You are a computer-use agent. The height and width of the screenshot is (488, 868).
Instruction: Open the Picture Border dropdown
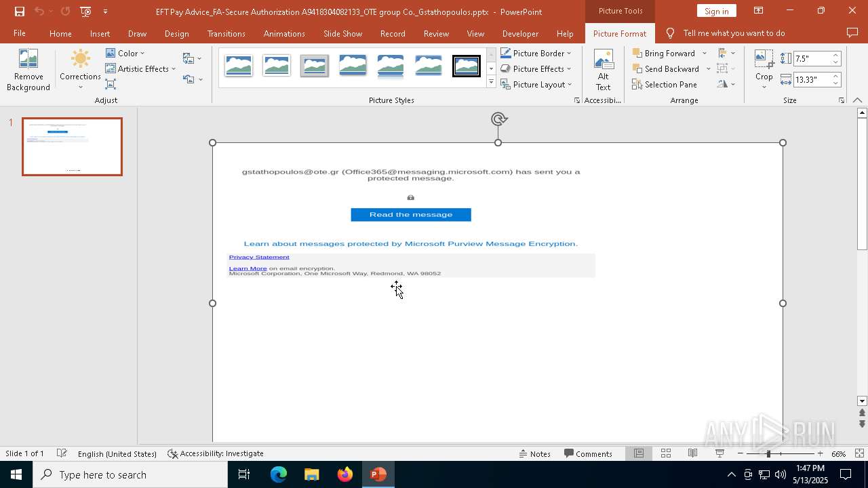coord(536,53)
